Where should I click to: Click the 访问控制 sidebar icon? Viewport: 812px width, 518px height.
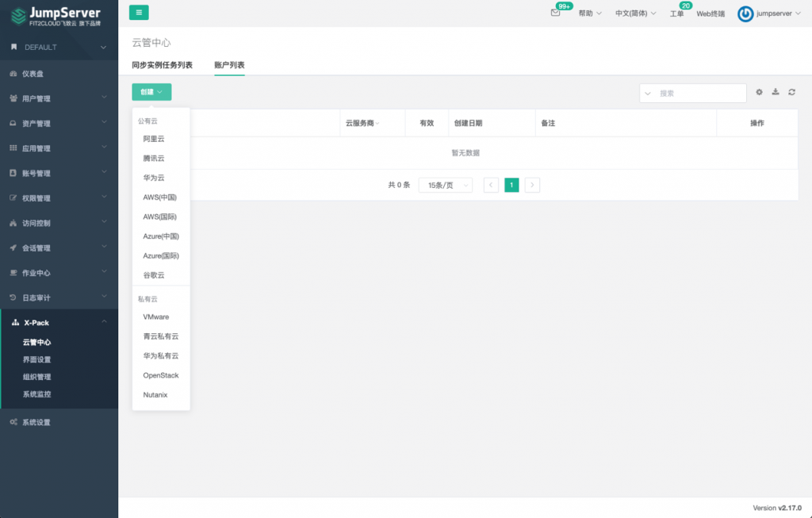13,223
